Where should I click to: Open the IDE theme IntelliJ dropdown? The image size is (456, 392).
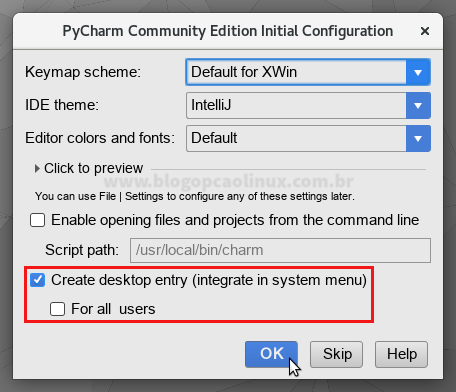[308, 105]
